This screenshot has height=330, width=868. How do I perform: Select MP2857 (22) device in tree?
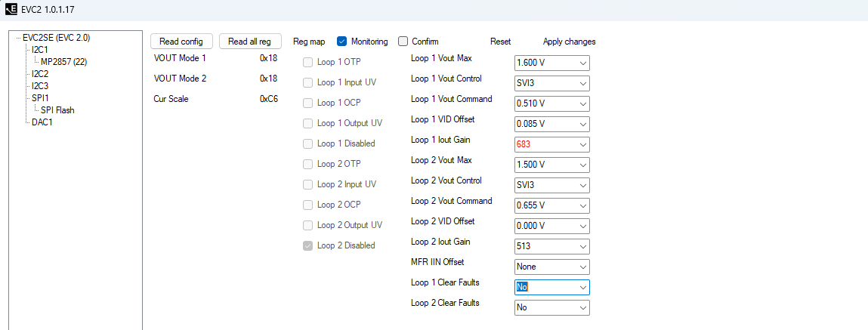(63, 62)
